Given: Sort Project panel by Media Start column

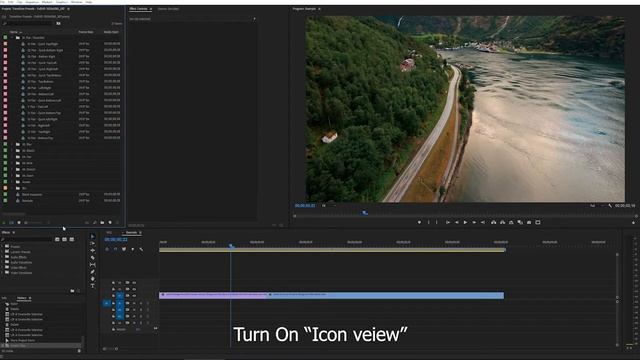Looking at the screenshot, I should pyautogui.click(x=111, y=32).
